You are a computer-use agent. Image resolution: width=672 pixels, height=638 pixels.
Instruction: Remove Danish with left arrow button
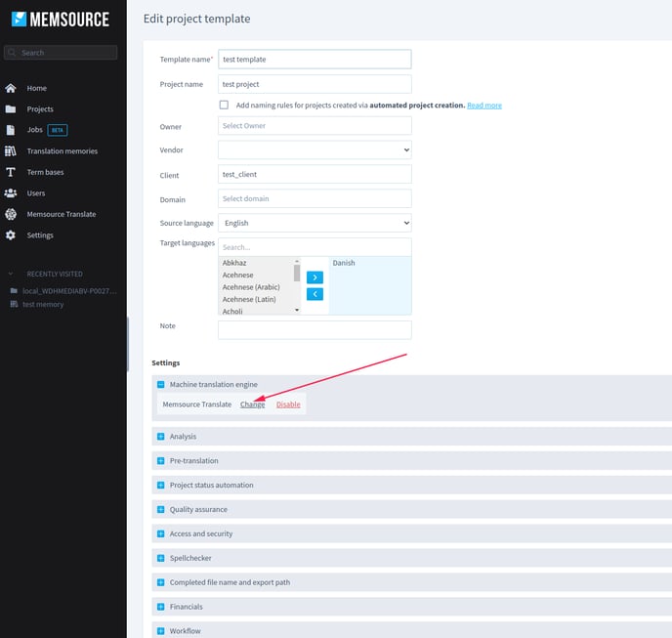click(315, 294)
